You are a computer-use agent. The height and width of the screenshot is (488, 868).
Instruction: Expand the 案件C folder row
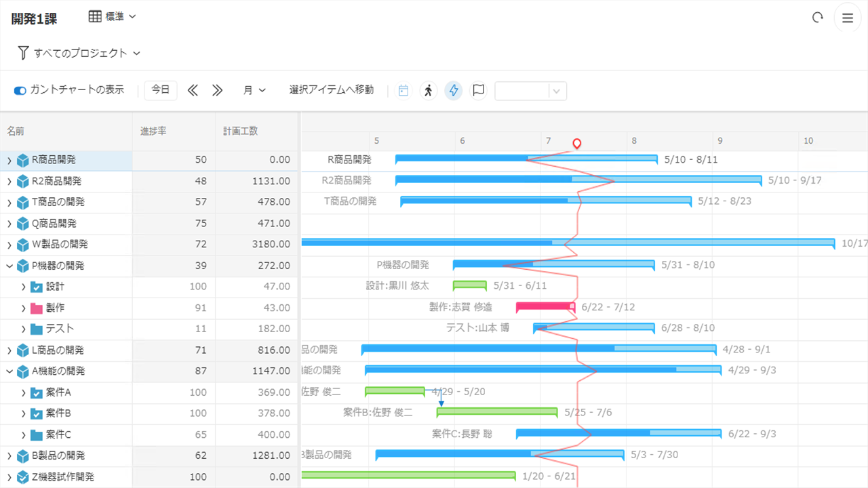click(x=23, y=434)
